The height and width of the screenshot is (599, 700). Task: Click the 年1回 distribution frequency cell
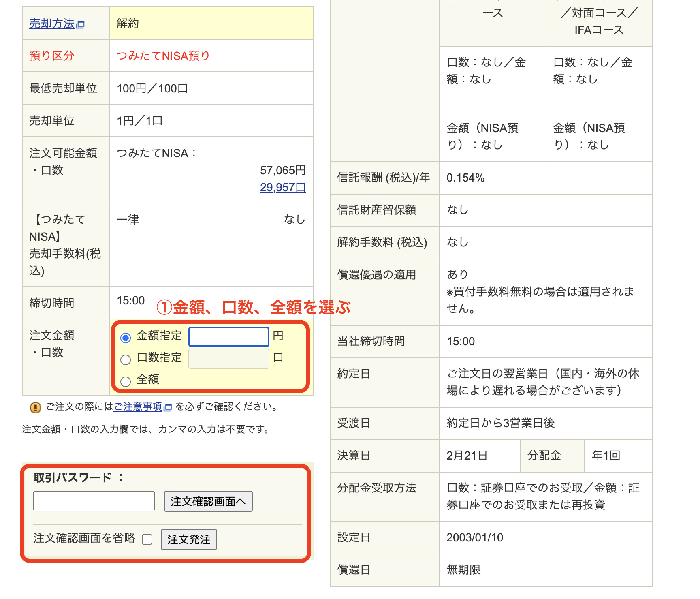[x=618, y=456]
